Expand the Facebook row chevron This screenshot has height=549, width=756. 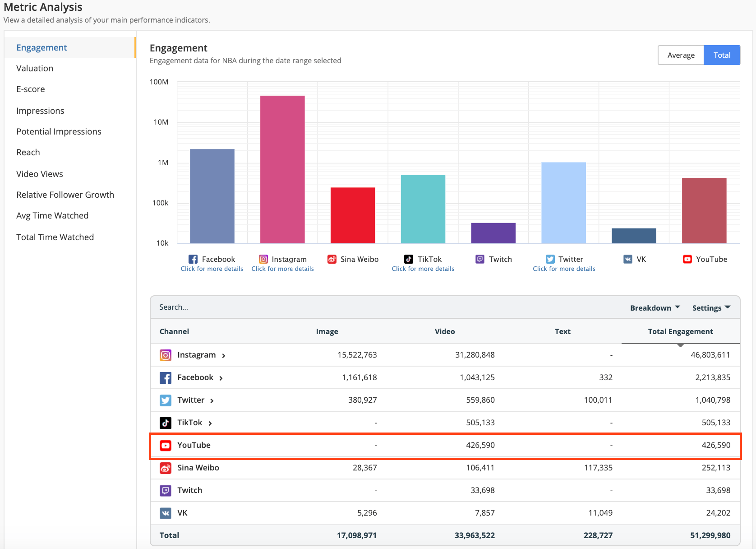pos(221,378)
